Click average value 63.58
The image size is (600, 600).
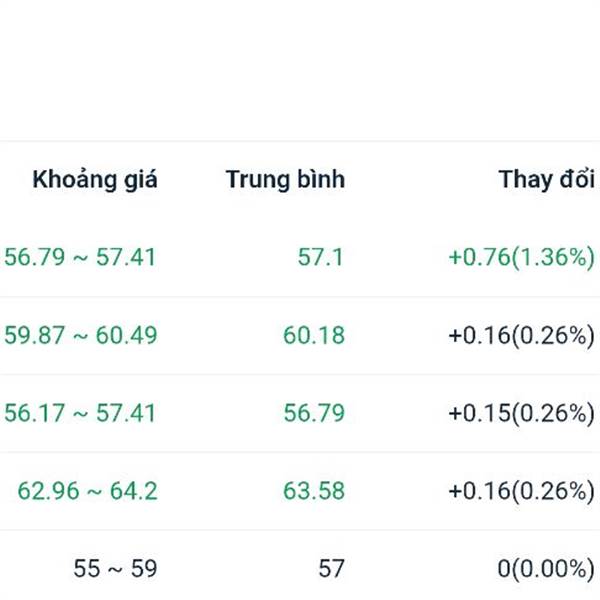click(314, 491)
